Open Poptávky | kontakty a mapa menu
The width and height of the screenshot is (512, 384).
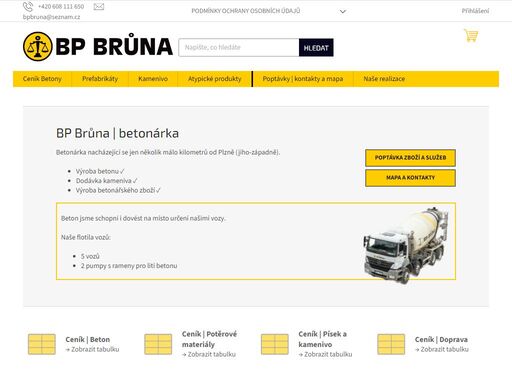click(x=303, y=79)
